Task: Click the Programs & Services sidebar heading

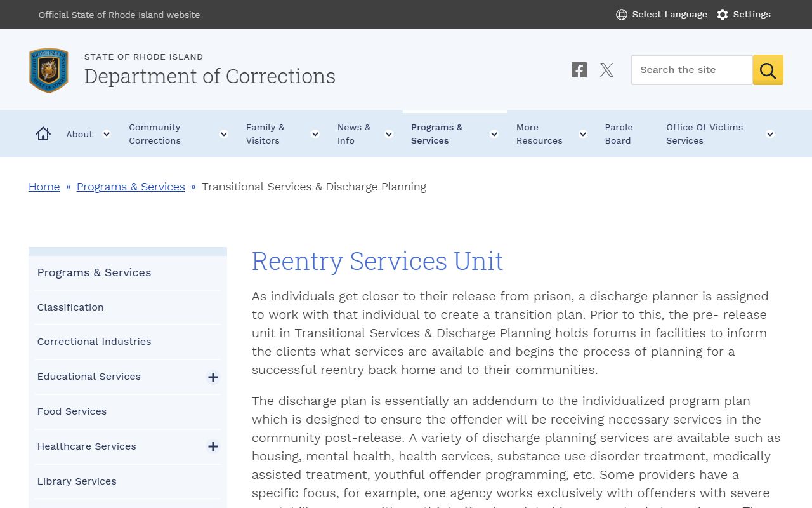Action: tap(94, 272)
